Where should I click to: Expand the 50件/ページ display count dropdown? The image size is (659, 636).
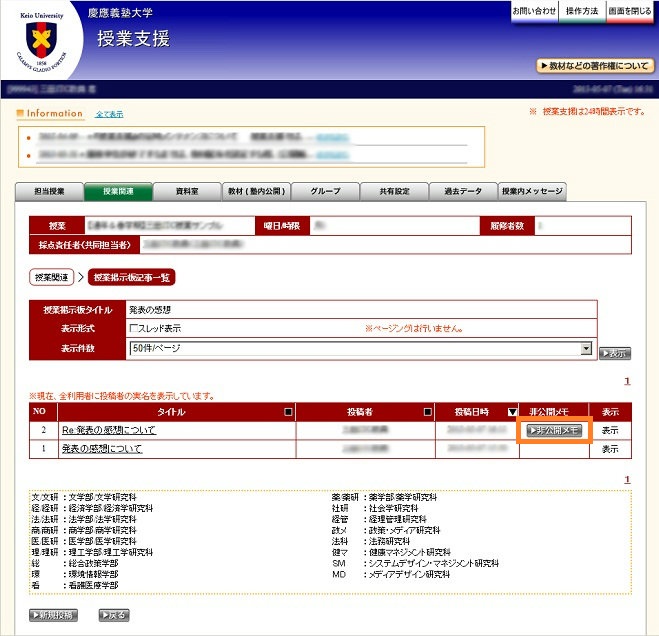586,349
